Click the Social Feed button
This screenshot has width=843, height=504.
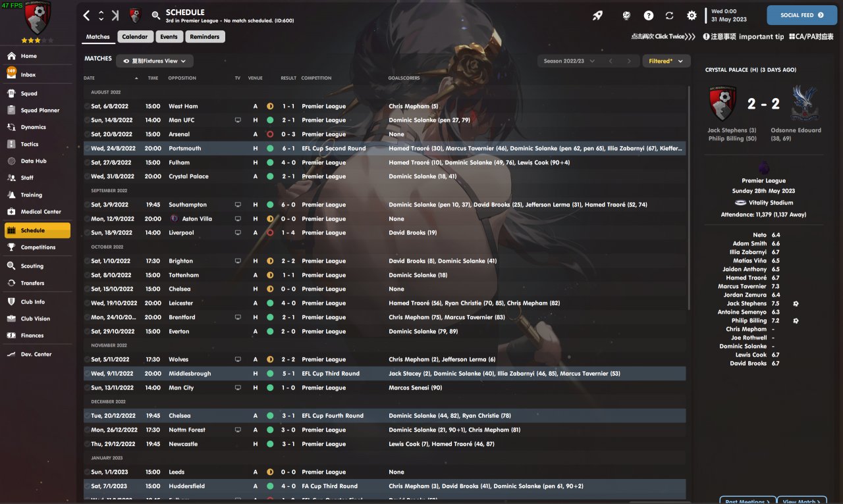[802, 15]
